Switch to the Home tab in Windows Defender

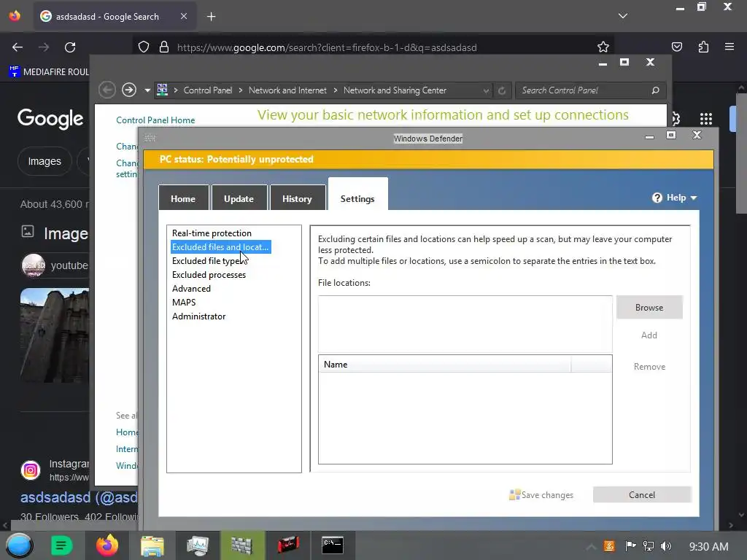point(183,198)
